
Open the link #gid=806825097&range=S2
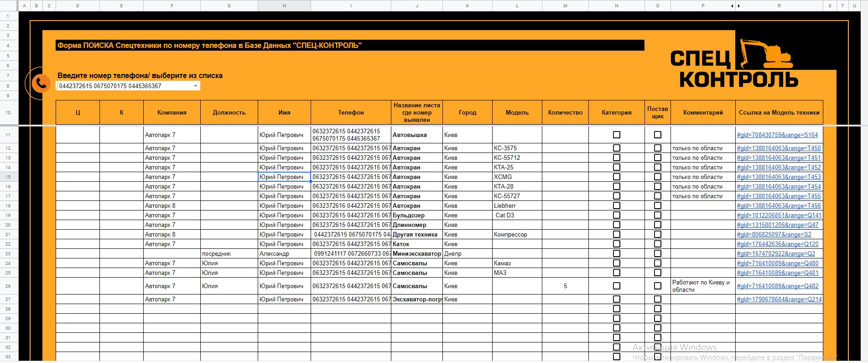tap(774, 234)
